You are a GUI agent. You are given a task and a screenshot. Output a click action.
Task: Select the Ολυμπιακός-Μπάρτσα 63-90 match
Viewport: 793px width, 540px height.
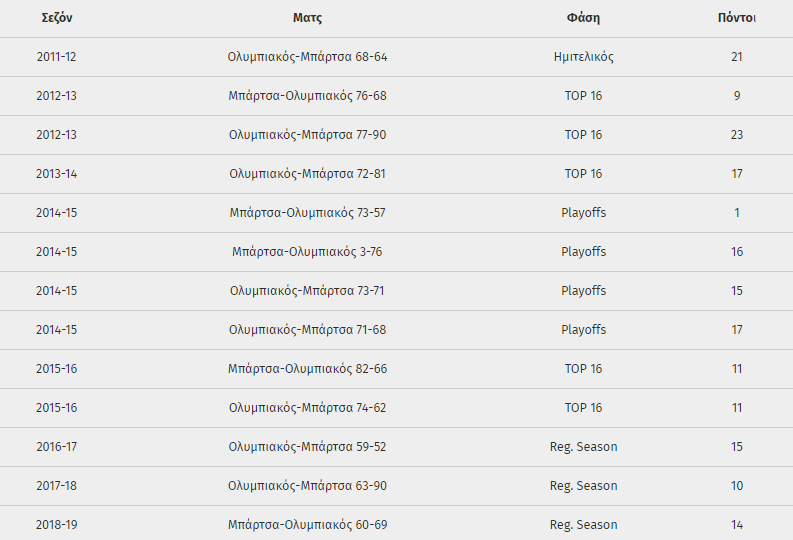point(307,486)
